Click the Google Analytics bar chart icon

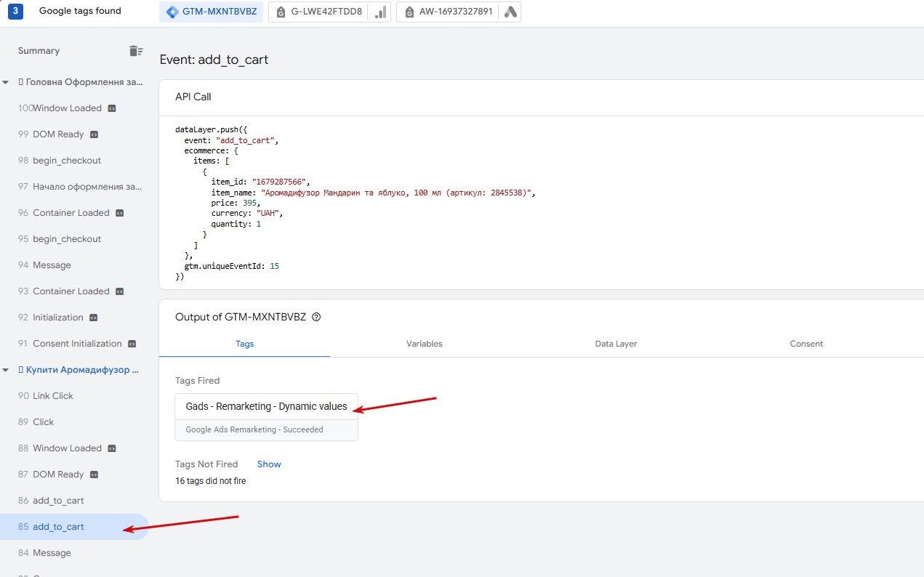coord(380,12)
